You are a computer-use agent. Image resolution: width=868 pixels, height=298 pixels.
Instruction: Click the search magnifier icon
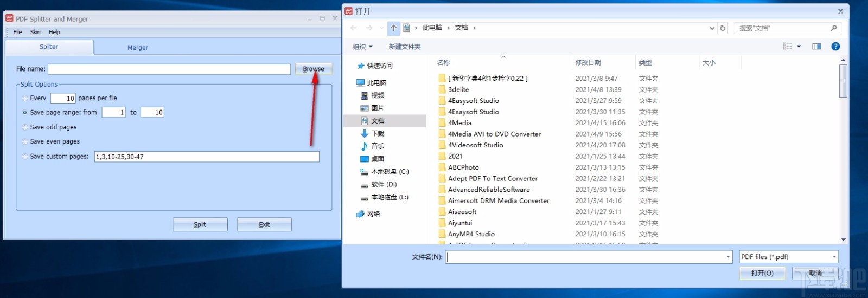[834, 28]
